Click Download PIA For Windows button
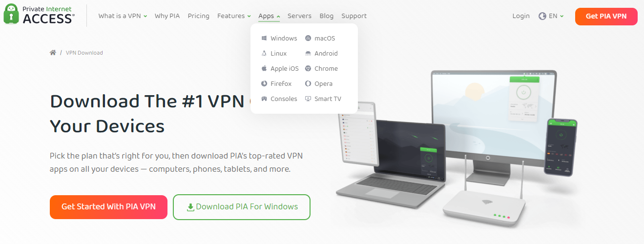 pyautogui.click(x=242, y=207)
